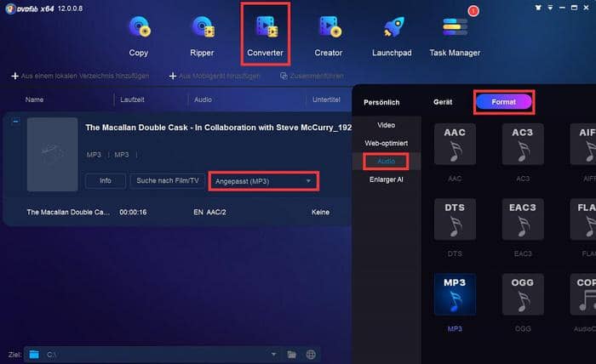The height and width of the screenshot is (364, 596).
Task: Choose the AAC audio format tile
Action: coord(455,145)
